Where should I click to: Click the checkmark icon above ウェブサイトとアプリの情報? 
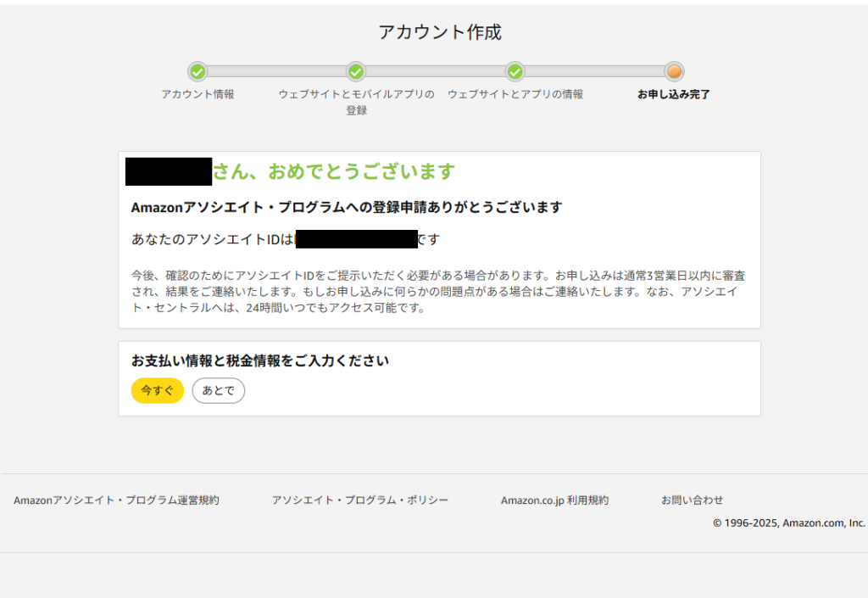coord(515,72)
